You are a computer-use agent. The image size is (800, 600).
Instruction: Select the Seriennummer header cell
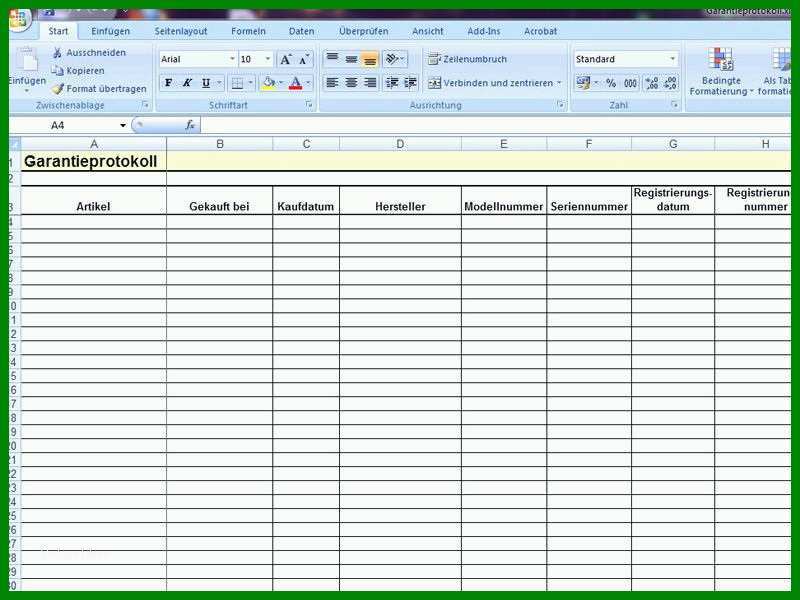click(x=589, y=200)
